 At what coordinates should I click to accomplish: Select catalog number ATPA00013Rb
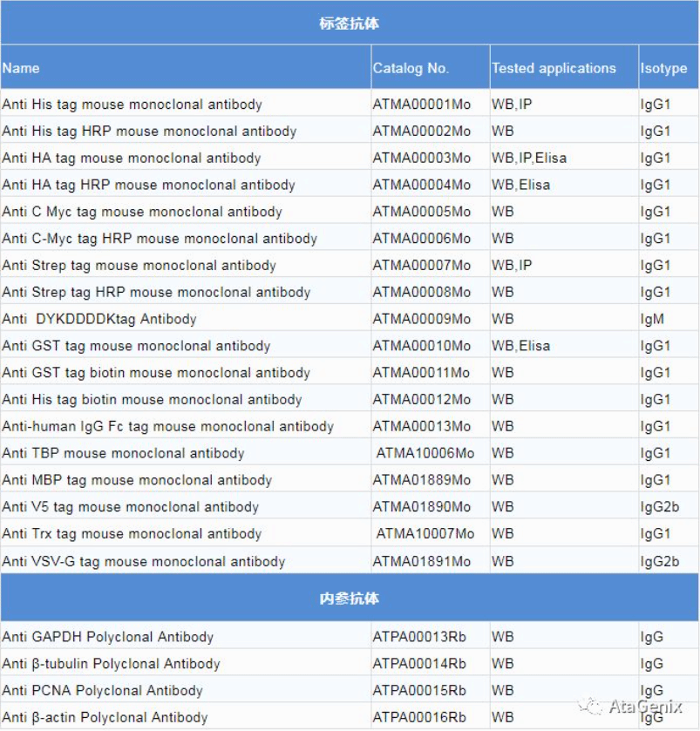point(419,636)
